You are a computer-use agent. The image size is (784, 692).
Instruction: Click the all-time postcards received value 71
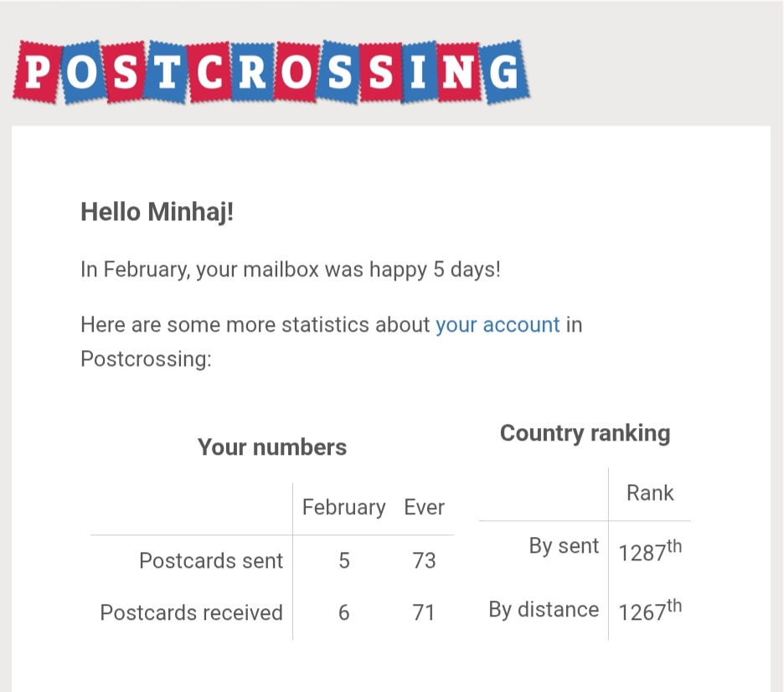[x=424, y=612]
